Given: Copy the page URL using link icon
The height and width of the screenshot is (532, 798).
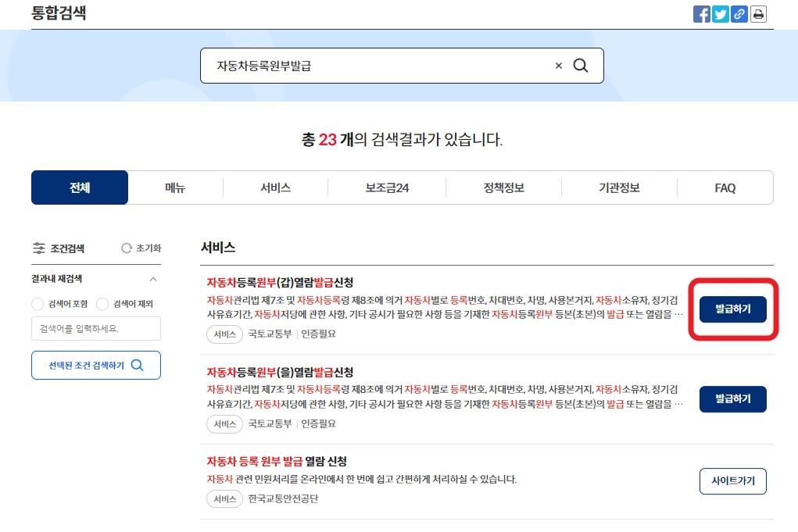Looking at the screenshot, I should (x=739, y=13).
